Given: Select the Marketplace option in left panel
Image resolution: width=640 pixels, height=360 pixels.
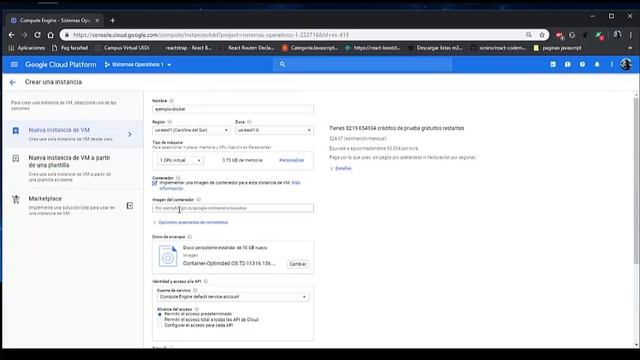Looking at the screenshot, I should coord(73,205).
